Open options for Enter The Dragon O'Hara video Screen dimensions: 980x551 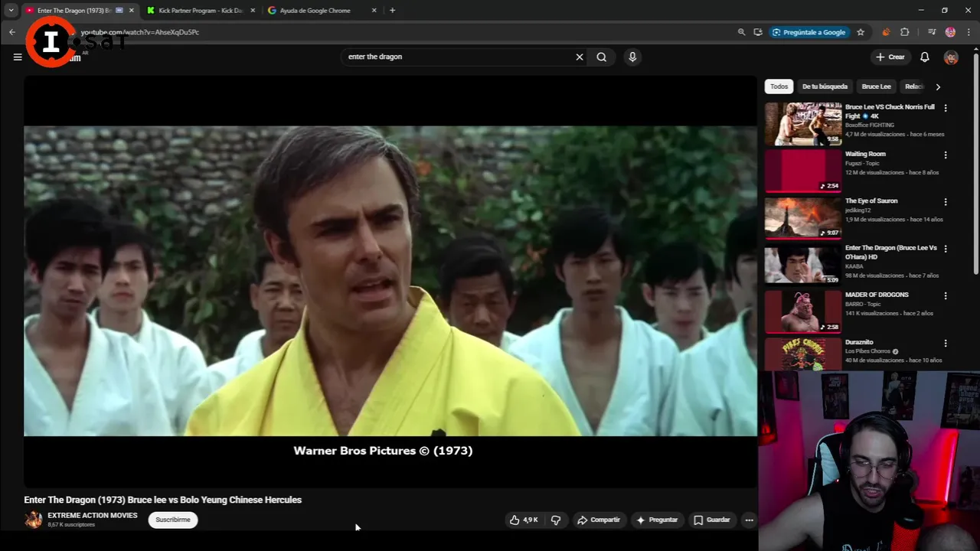pyautogui.click(x=946, y=249)
